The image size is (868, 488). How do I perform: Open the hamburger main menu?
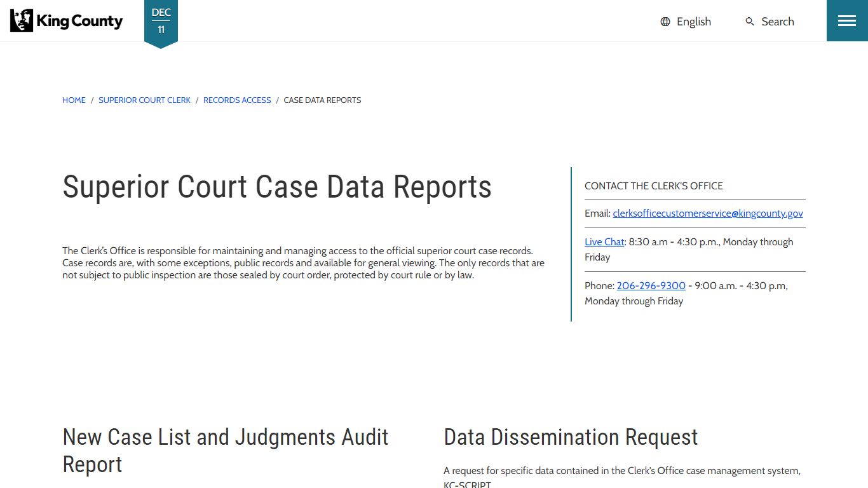[847, 21]
